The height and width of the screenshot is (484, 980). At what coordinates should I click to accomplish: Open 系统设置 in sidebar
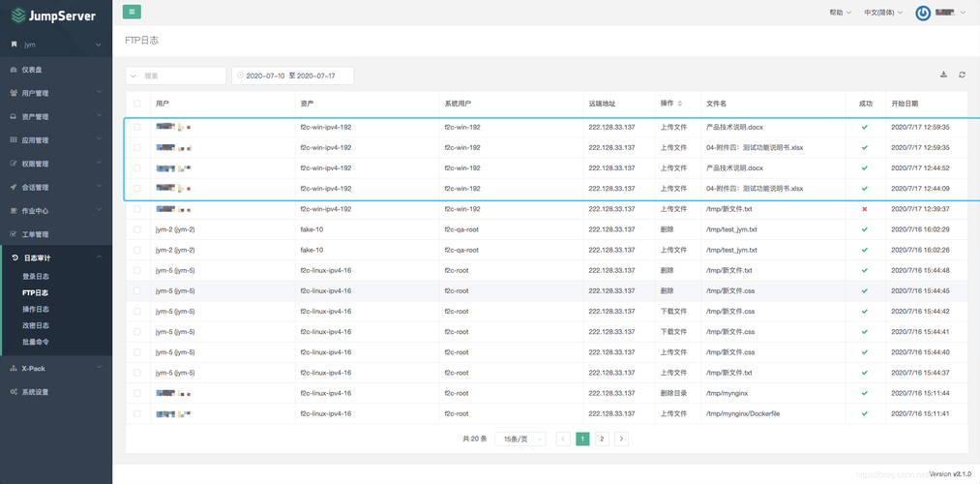coord(56,392)
